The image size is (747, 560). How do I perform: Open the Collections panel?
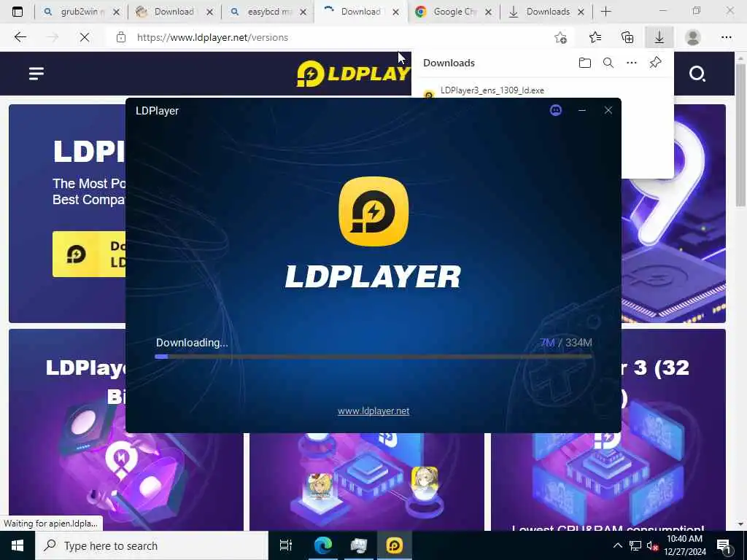pyautogui.click(x=627, y=37)
